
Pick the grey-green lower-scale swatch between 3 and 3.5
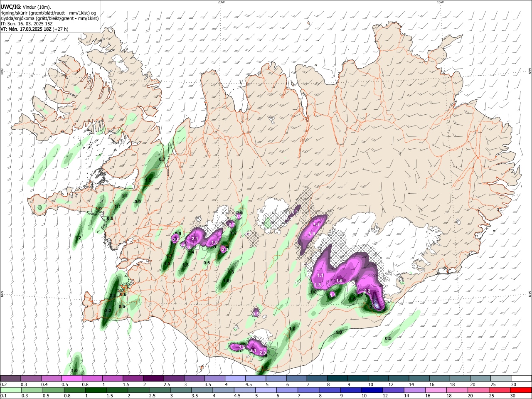181,390
